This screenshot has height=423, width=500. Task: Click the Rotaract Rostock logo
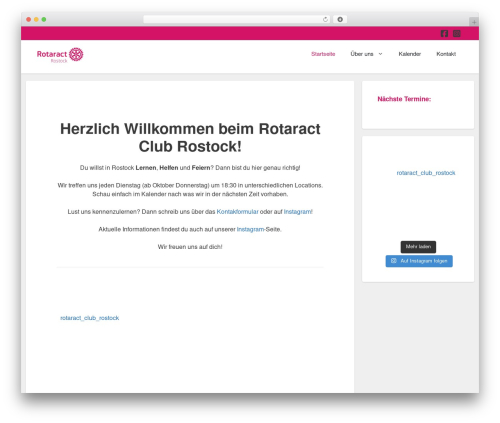pyautogui.click(x=60, y=55)
